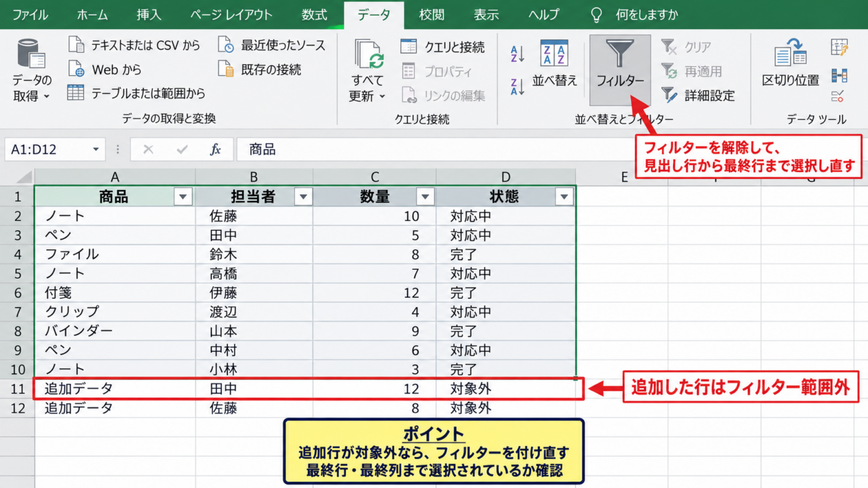This screenshot has height=488, width=868.
Task: Switch to the ホーム tab
Action: [x=93, y=14]
